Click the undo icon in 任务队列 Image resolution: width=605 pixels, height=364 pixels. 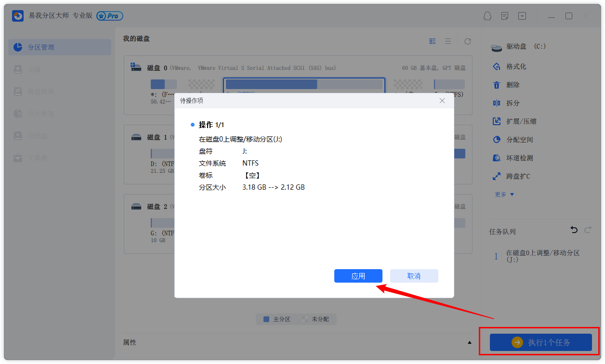tap(574, 230)
